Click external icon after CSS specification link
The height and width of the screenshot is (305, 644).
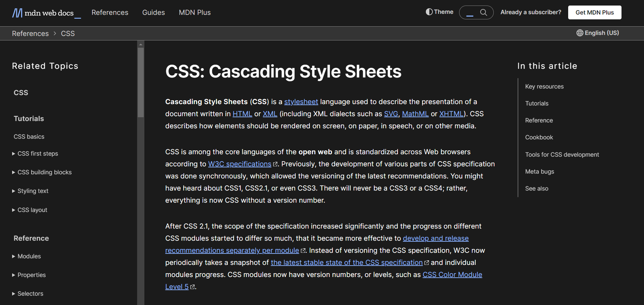[x=427, y=263]
